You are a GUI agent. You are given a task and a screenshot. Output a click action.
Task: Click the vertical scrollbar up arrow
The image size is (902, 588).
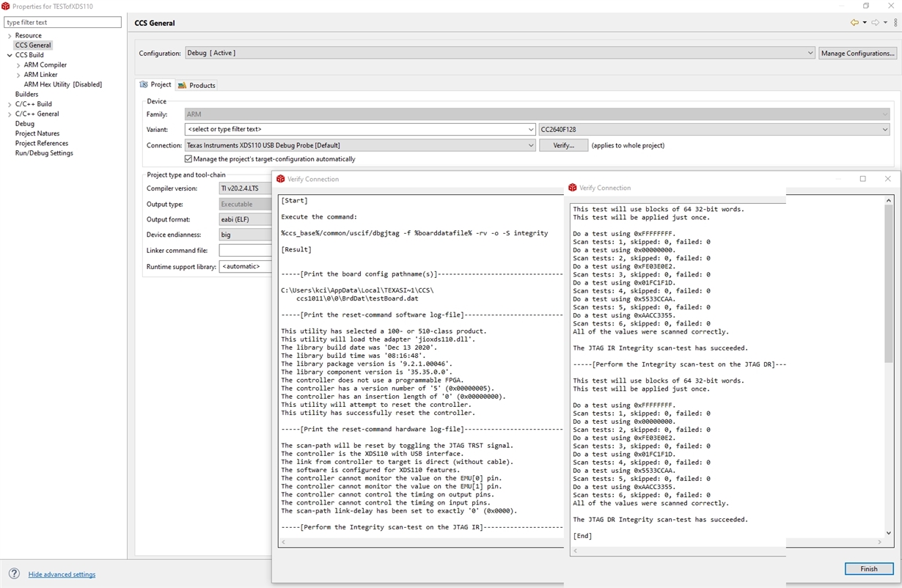pos(889,201)
